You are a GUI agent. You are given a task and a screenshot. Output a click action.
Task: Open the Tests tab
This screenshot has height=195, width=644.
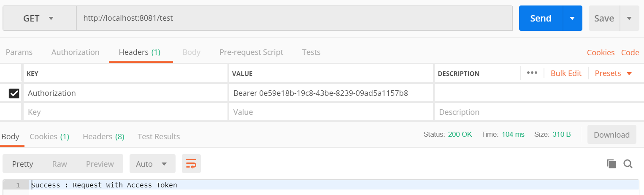click(x=311, y=52)
